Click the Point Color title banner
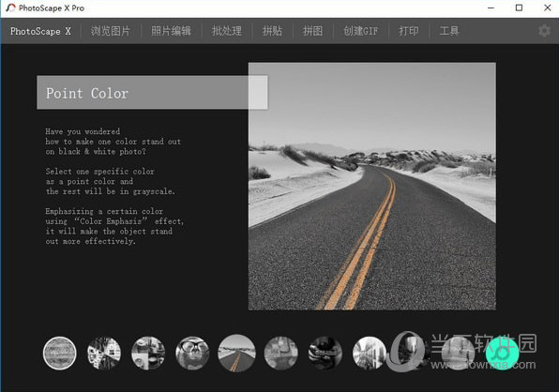This screenshot has width=559, height=392. 152,92
